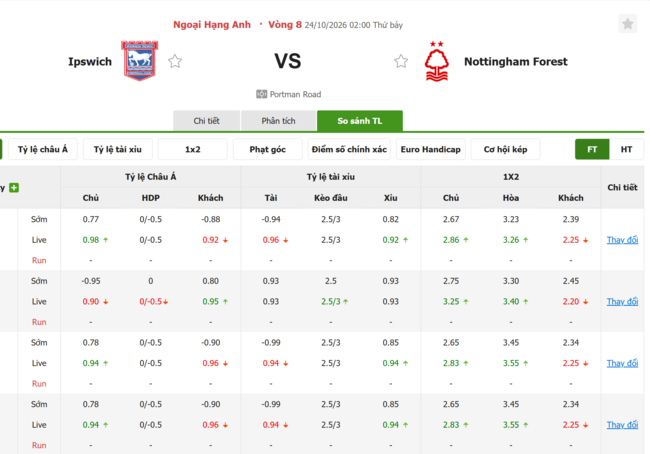
Task: Switch to HT half-time odds
Action: coord(626,149)
